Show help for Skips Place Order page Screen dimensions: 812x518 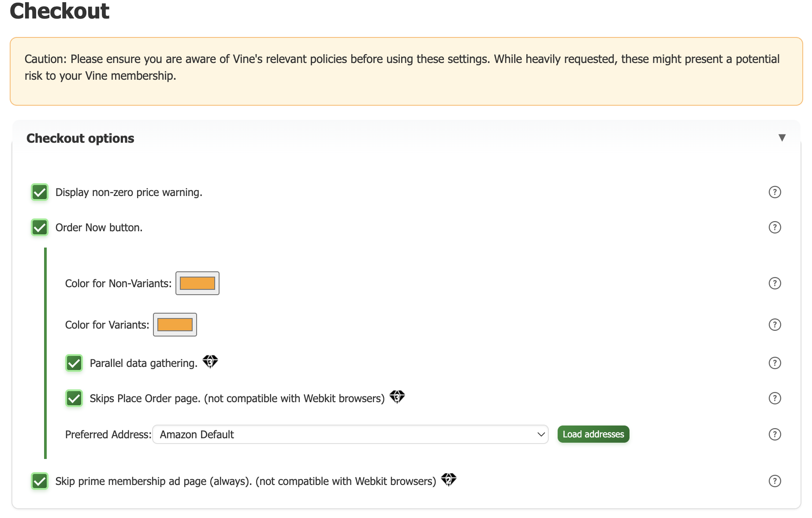click(775, 398)
